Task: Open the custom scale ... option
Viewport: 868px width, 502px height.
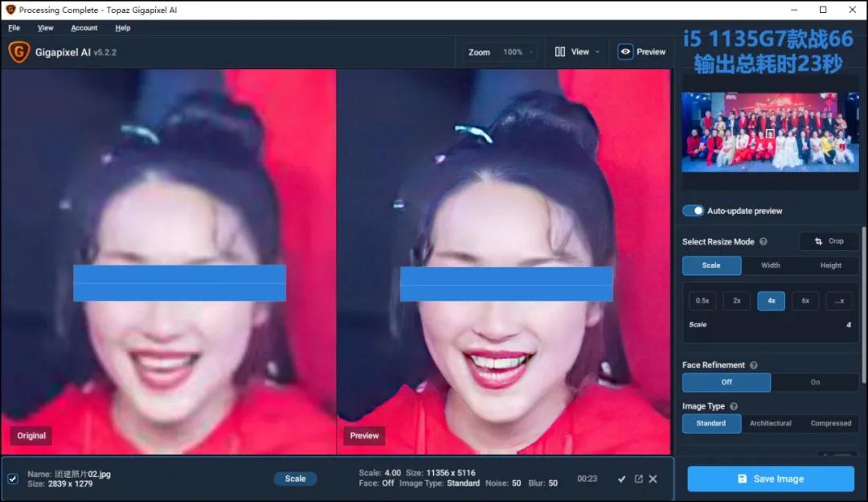Action: (x=838, y=300)
